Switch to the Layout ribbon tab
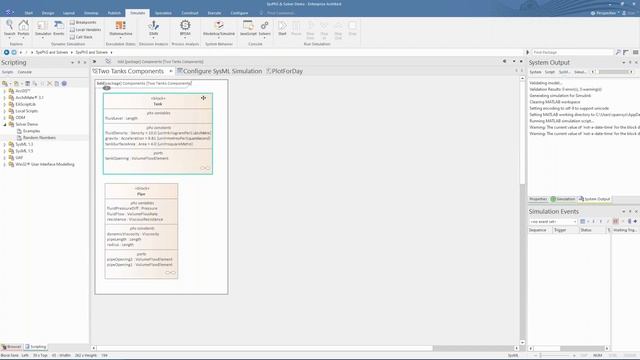 [x=69, y=13]
